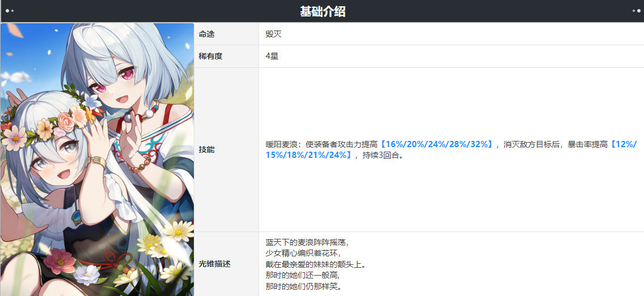644x296 pixels.
Task: Click the 暖阳麦浪 skill name text
Action: tap(282, 144)
